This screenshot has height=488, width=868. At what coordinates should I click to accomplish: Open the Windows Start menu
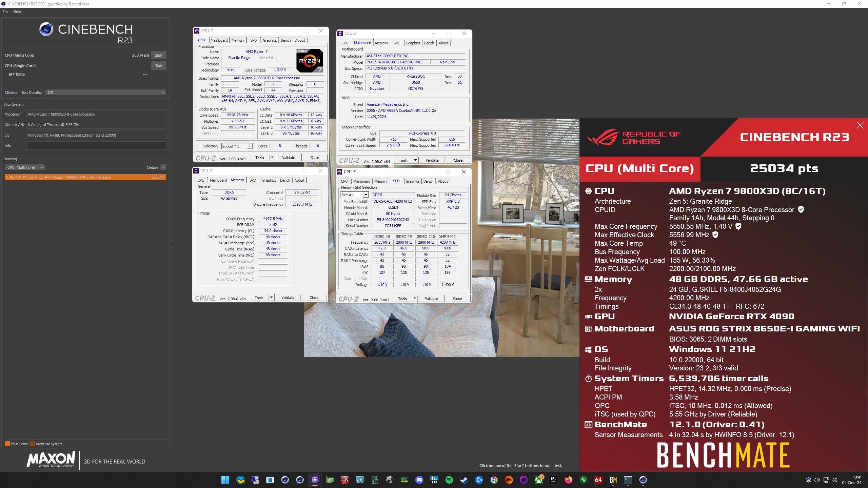tap(225, 480)
